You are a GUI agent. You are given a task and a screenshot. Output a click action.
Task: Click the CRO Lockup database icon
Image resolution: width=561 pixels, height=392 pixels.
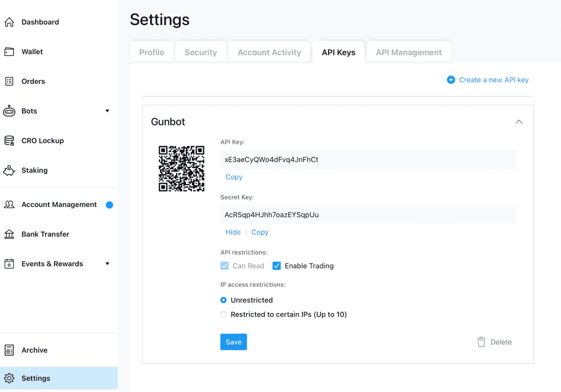pos(9,141)
